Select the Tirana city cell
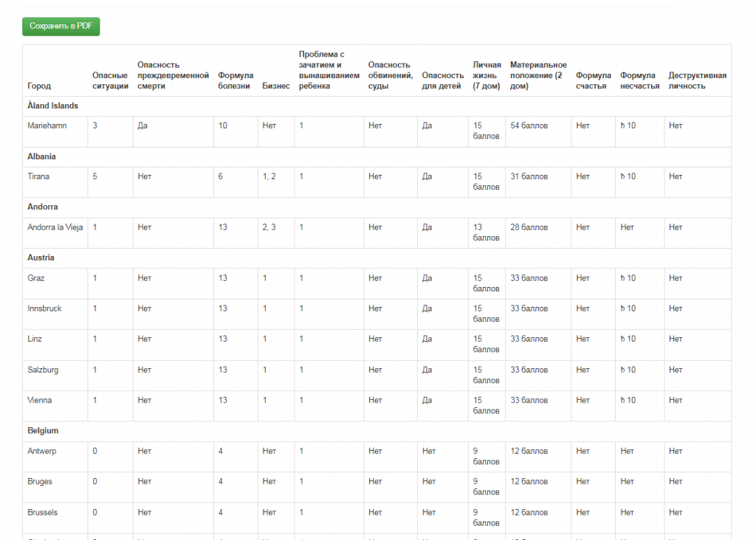This screenshot has width=756, height=540. click(x=38, y=177)
